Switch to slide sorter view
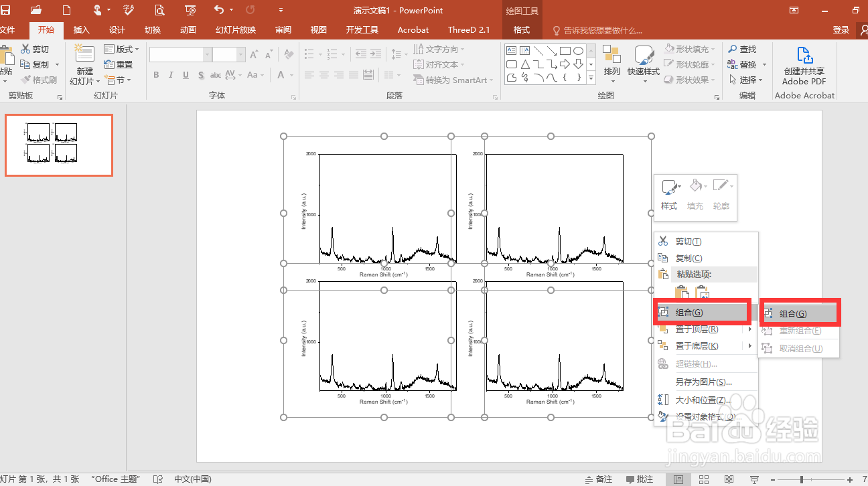 click(704, 479)
